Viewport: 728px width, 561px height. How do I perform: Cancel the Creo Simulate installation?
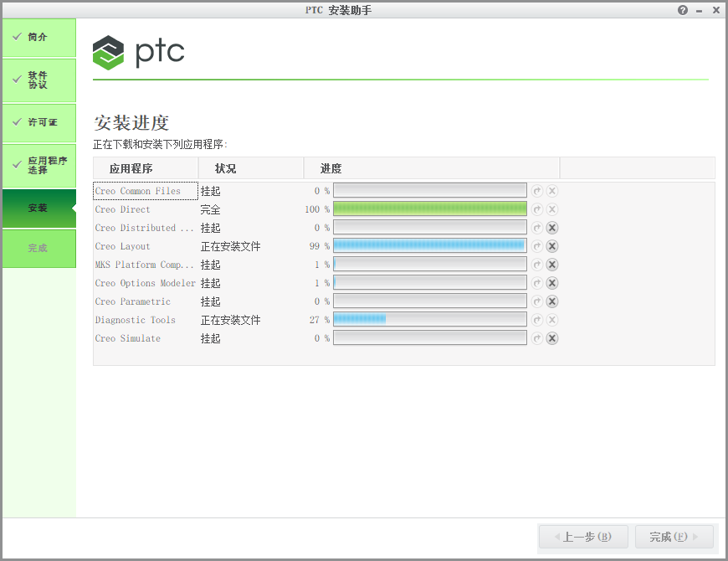tap(552, 338)
